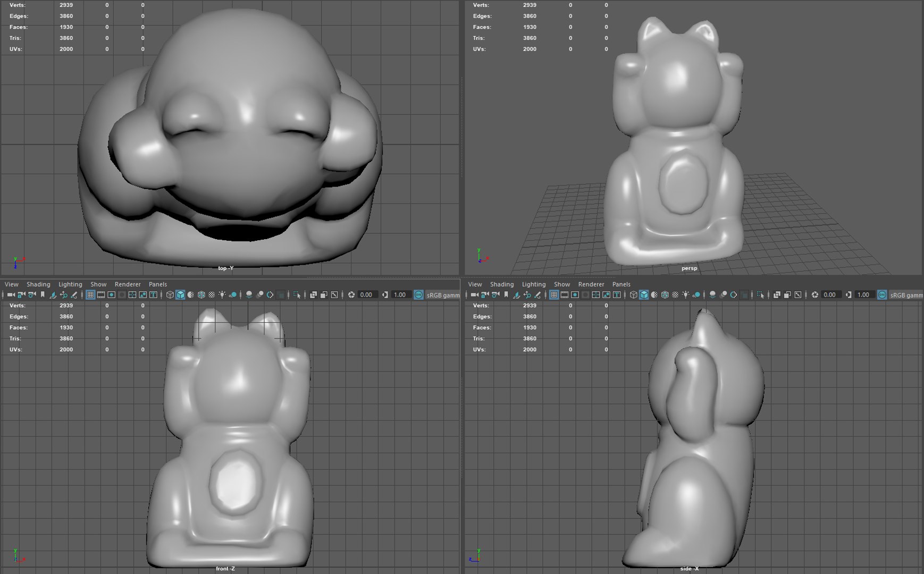Open Lighting menu in side -X panel

point(534,284)
